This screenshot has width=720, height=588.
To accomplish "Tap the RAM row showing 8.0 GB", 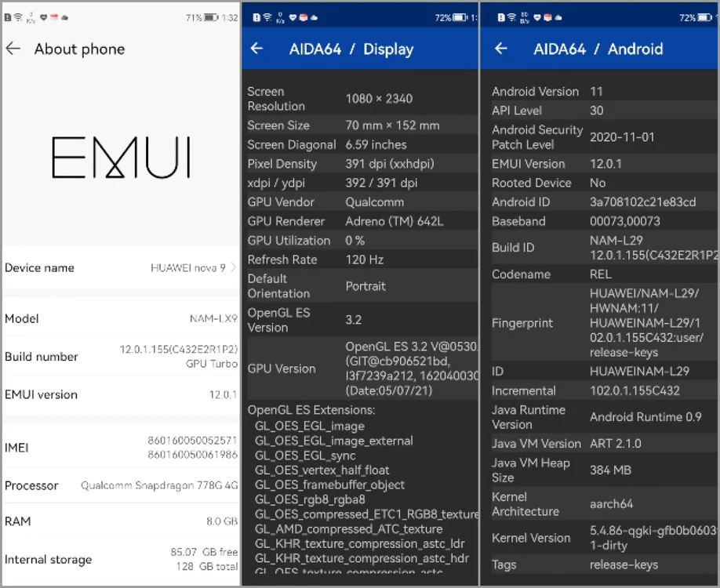I will 121,521.
